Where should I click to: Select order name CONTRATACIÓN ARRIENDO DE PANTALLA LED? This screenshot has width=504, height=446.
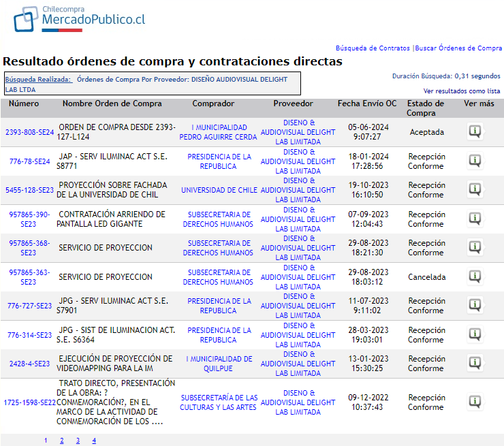tap(111, 219)
